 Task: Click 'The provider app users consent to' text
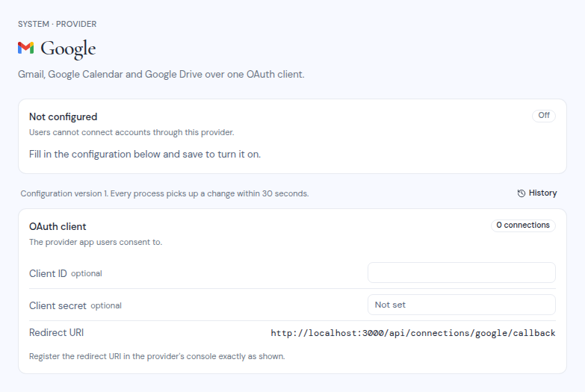tap(96, 242)
